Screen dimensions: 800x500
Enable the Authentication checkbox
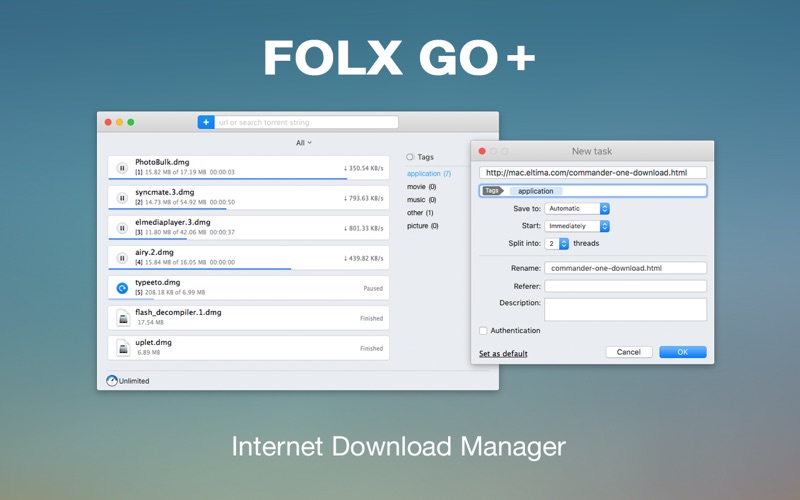(483, 331)
